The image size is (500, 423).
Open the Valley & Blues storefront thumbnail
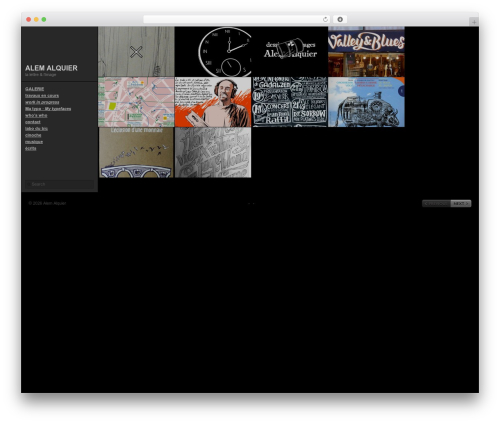[366, 52]
